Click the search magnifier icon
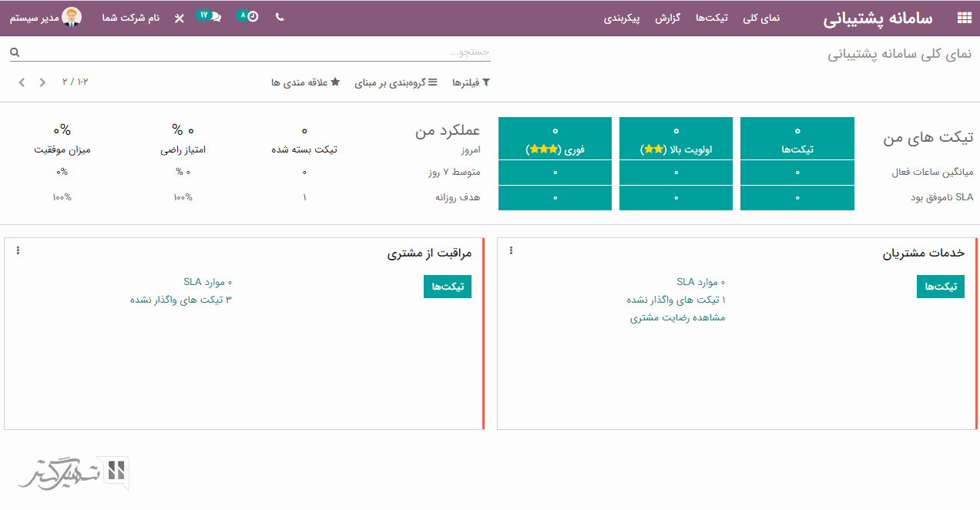The width and height of the screenshot is (980, 510). (15, 52)
